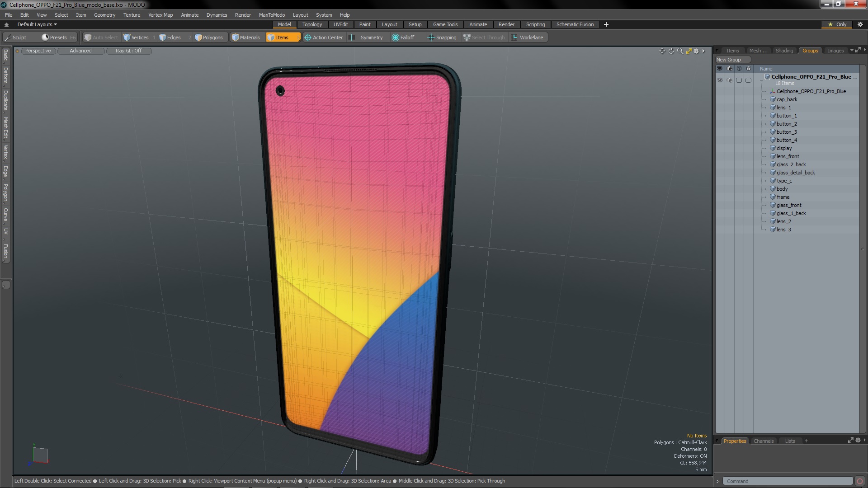Switch to Items selection mode
868x488 pixels.
(283, 38)
